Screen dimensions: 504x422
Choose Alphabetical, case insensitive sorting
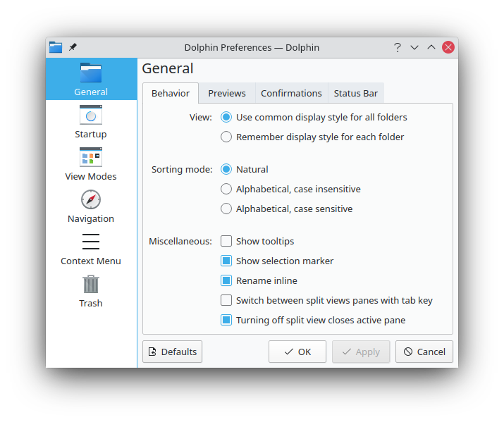tap(226, 189)
